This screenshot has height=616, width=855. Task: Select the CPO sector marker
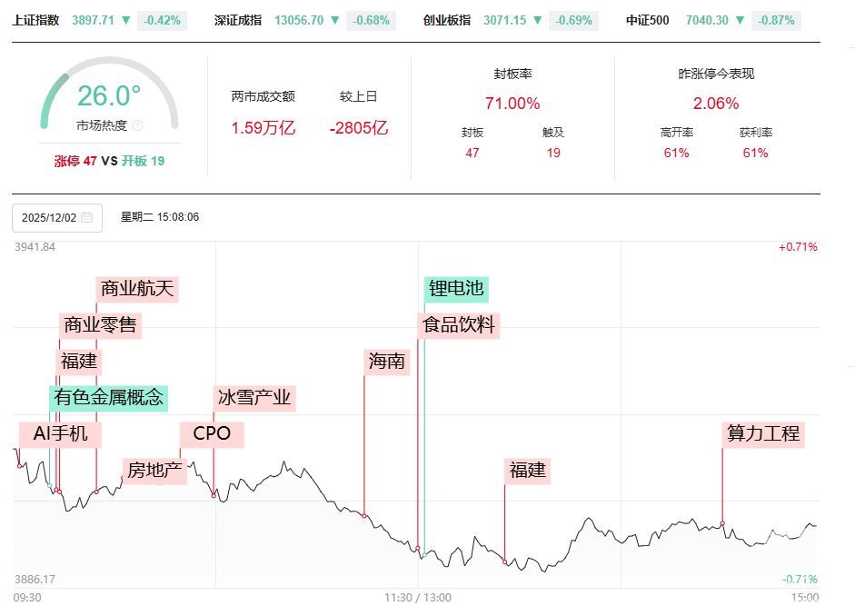(212, 434)
